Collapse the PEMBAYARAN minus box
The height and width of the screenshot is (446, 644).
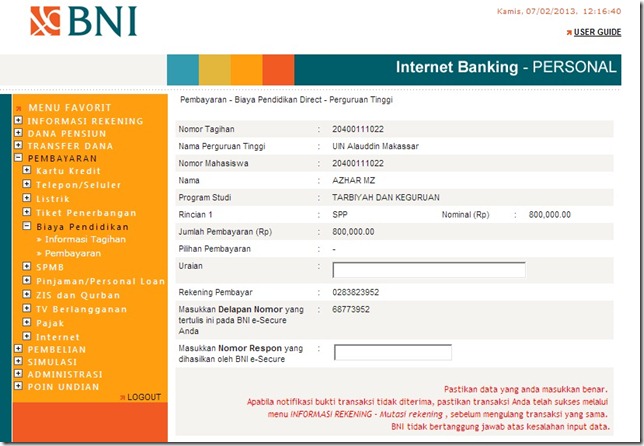pos(18,157)
